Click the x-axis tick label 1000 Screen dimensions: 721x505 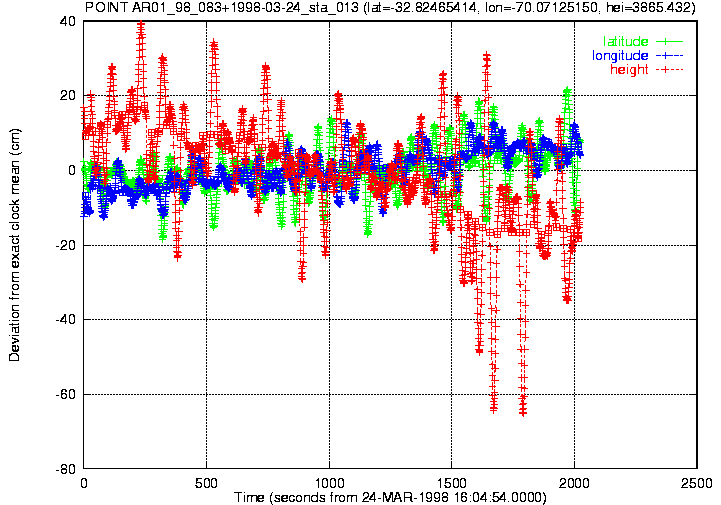[x=329, y=483]
